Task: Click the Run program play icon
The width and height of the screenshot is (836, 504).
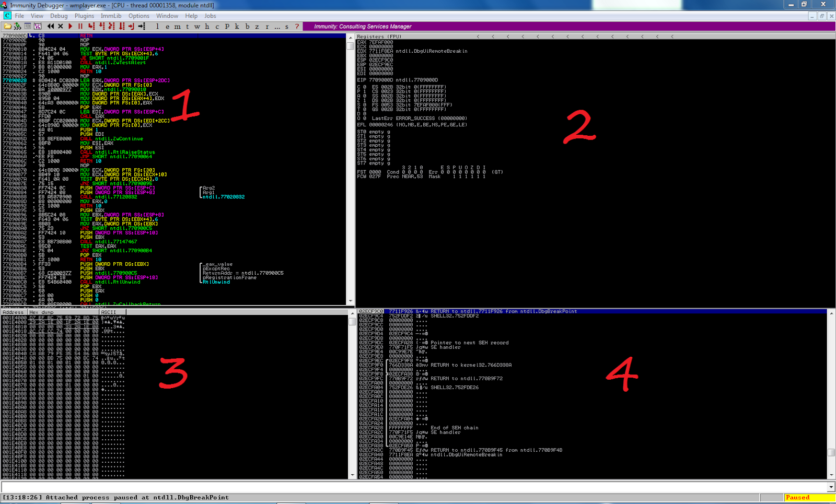Action: coord(71,26)
